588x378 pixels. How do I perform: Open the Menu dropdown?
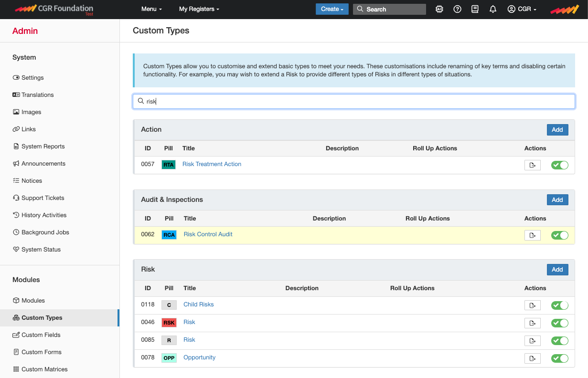click(x=151, y=9)
